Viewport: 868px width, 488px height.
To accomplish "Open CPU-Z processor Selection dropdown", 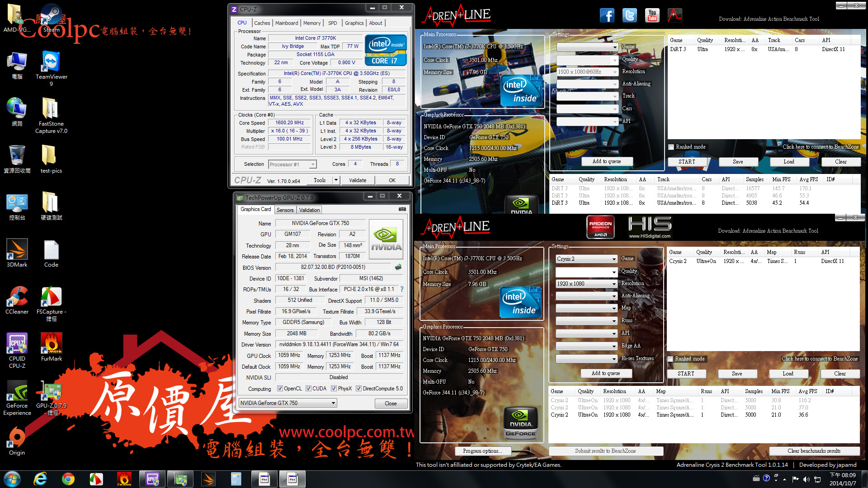I will 292,164.
